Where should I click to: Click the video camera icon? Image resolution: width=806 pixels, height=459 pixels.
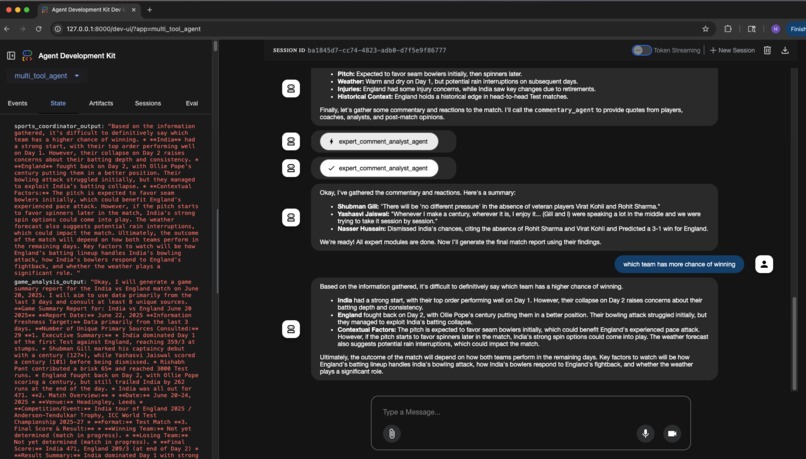671,433
